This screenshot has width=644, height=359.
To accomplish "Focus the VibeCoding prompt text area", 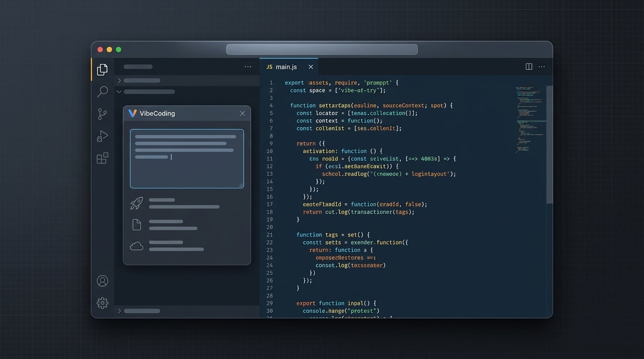I will [187, 159].
